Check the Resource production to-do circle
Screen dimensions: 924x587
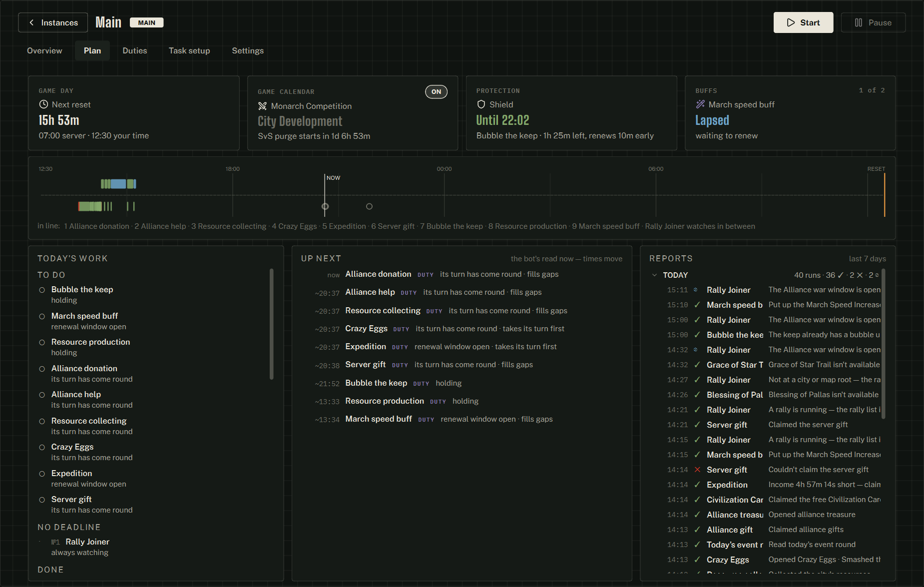pos(42,342)
